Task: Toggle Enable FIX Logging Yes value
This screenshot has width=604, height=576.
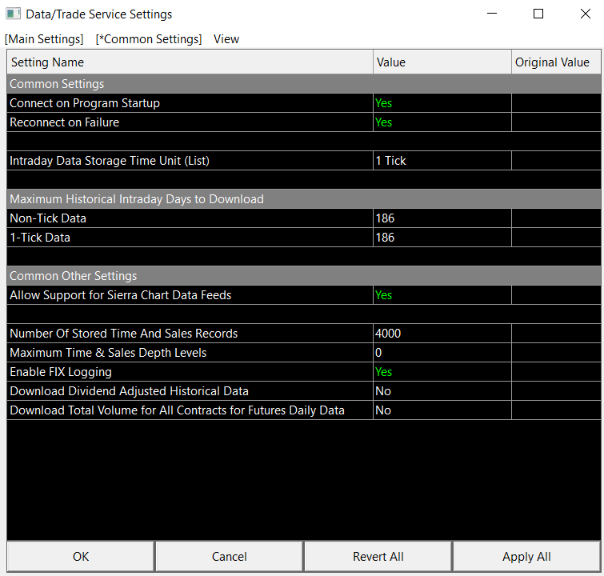Action: (x=442, y=372)
